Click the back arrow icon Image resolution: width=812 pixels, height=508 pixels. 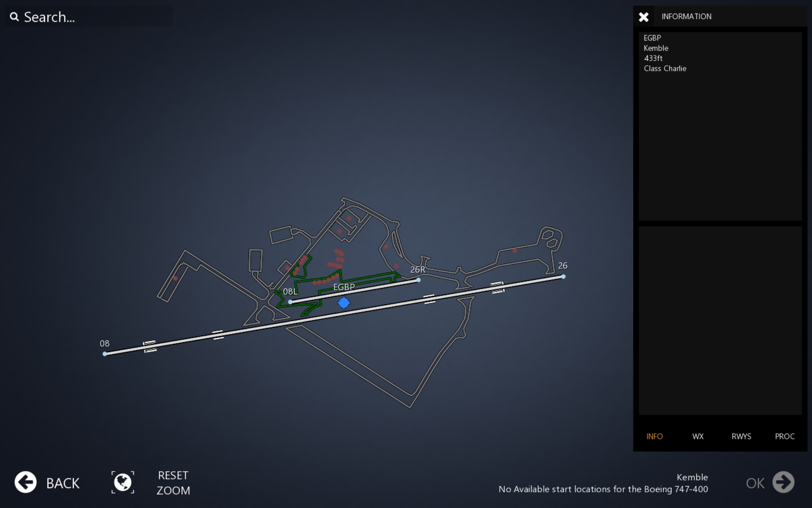pos(25,482)
